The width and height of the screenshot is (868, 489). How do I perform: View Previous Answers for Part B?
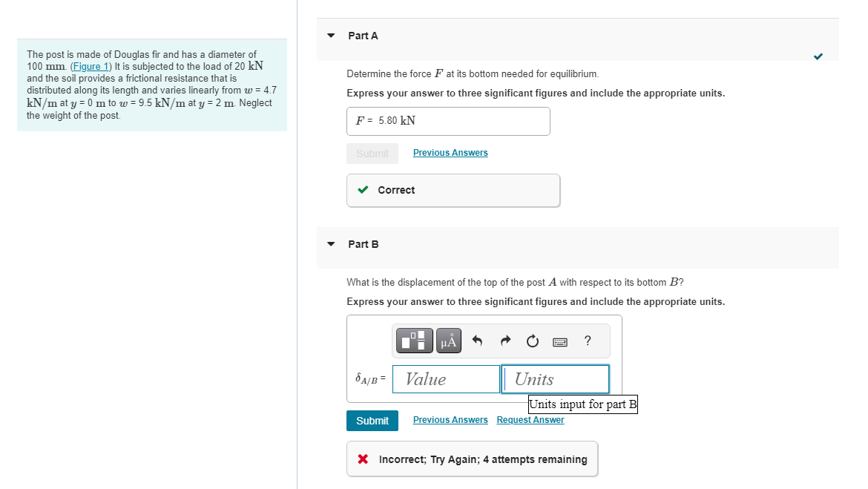(x=450, y=420)
